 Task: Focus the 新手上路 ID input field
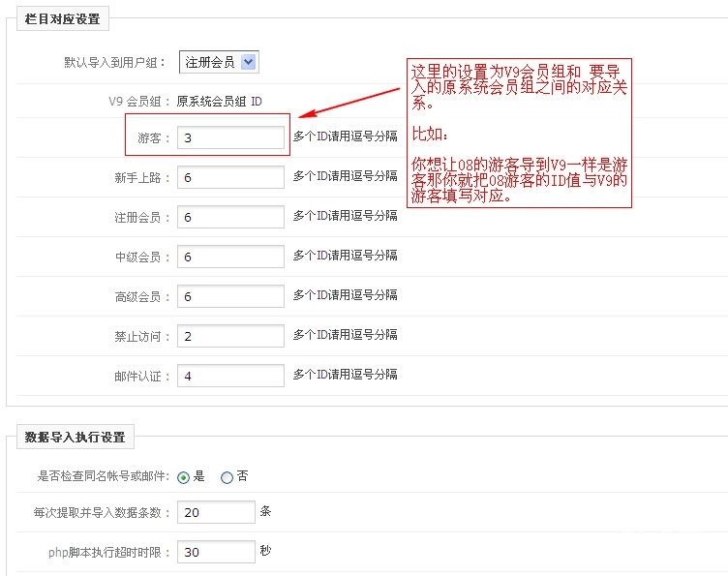pos(230,177)
